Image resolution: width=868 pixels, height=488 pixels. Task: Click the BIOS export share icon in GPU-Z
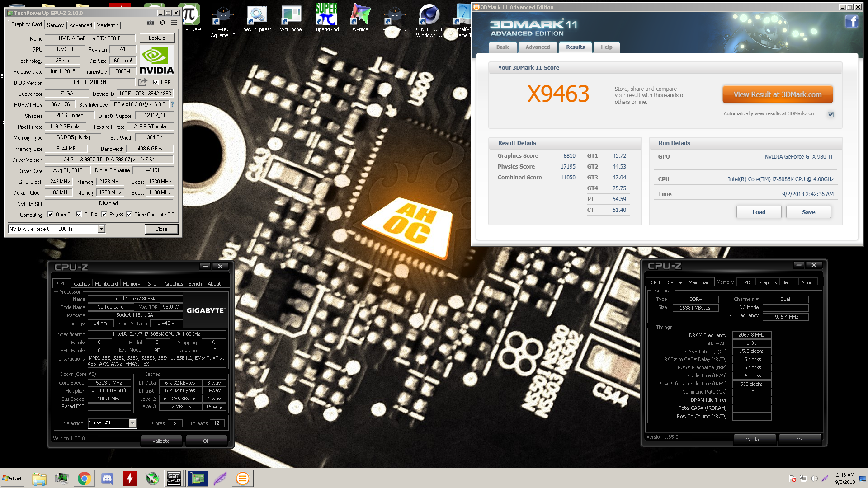click(x=143, y=82)
